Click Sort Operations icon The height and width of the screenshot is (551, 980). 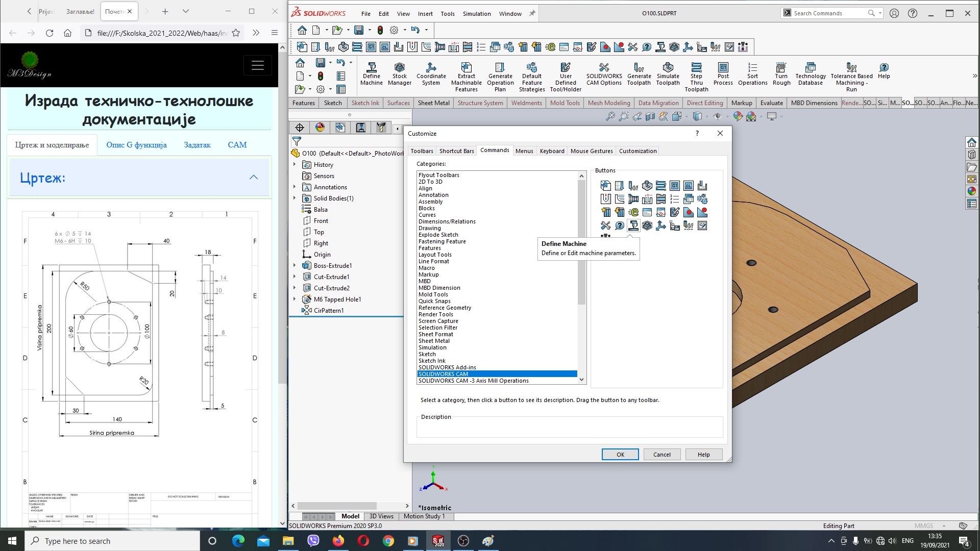753,74
